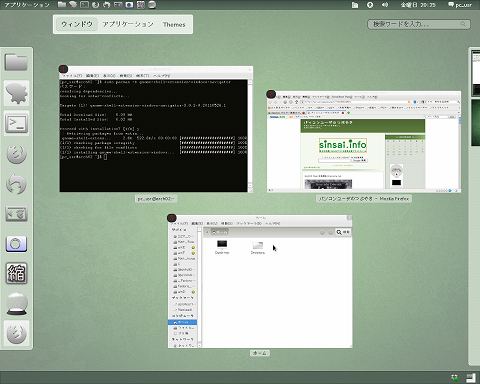Click the search button in ホーム window toolbar
The height and width of the screenshot is (384, 480).
click(343, 232)
